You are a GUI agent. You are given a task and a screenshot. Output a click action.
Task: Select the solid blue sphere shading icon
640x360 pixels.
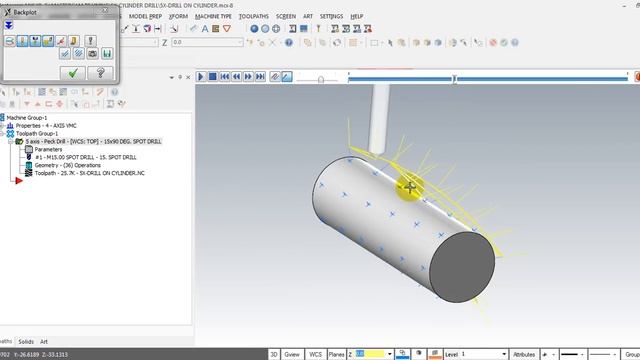pos(254,29)
